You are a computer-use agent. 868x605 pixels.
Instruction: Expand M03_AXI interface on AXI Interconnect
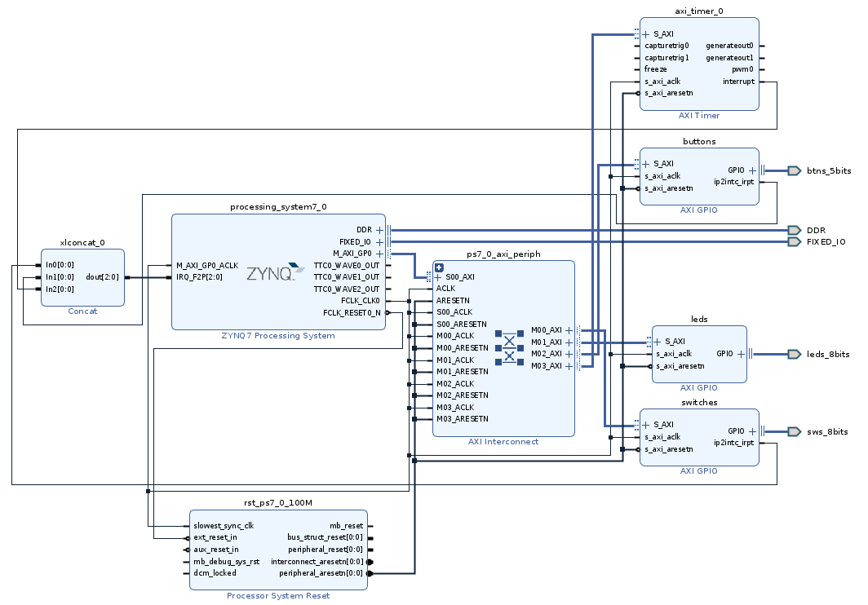tap(569, 366)
